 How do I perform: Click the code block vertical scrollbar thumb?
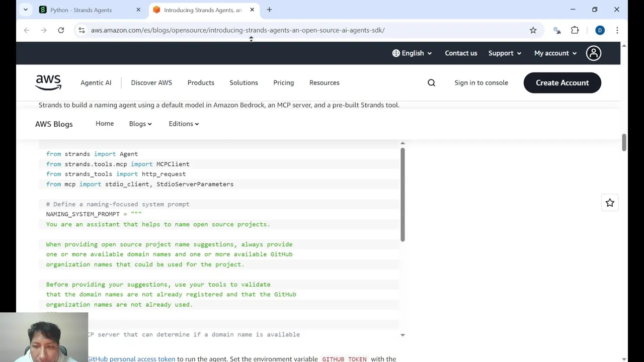[x=403, y=195]
